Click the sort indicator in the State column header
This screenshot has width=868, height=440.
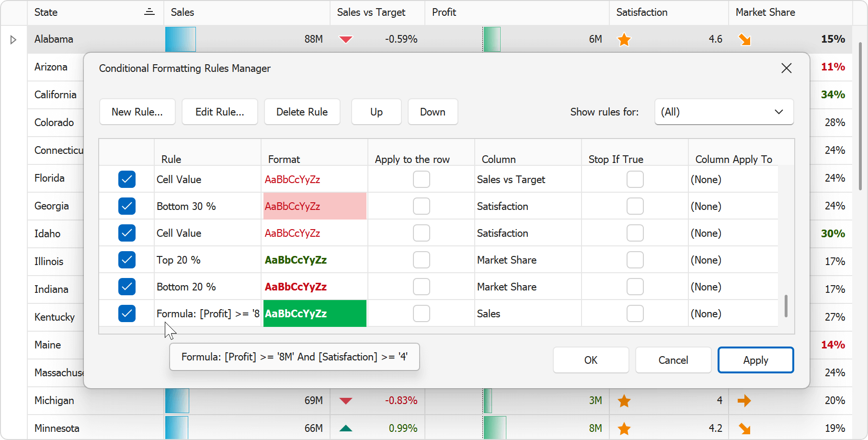[149, 12]
